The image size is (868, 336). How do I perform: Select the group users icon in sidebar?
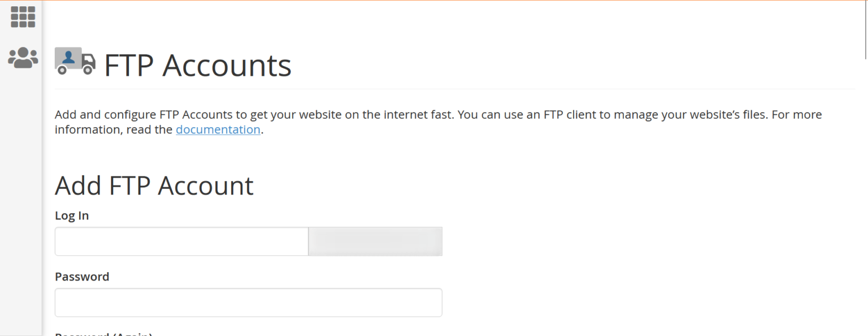click(x=22, y=57)
